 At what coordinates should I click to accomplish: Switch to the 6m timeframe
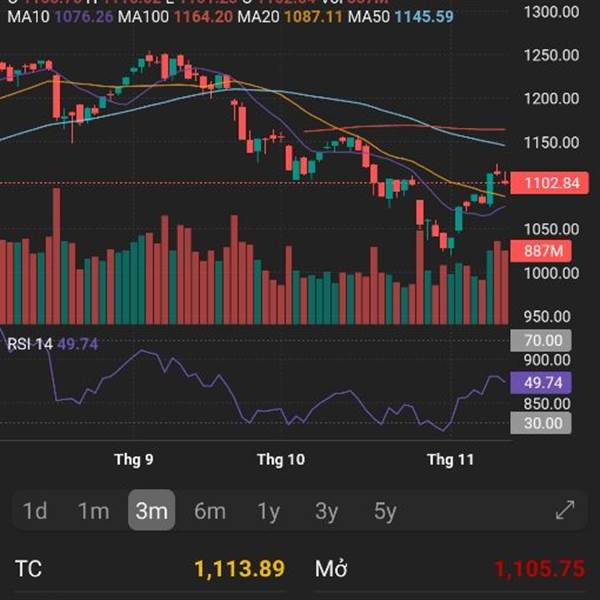(210, 510)
